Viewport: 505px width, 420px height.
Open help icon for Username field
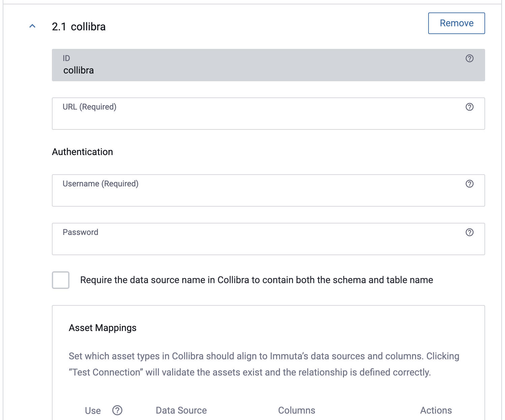click(x=469, y=184)
